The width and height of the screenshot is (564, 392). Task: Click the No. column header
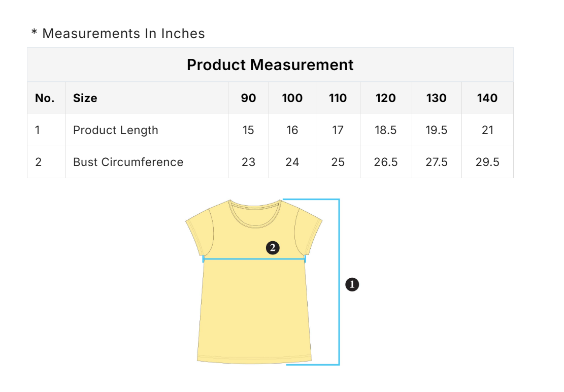pyautogui.click(x=45, y=98)
